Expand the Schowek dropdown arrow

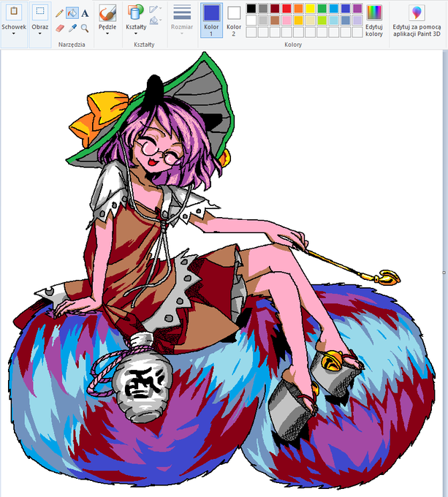coord(14,34)
